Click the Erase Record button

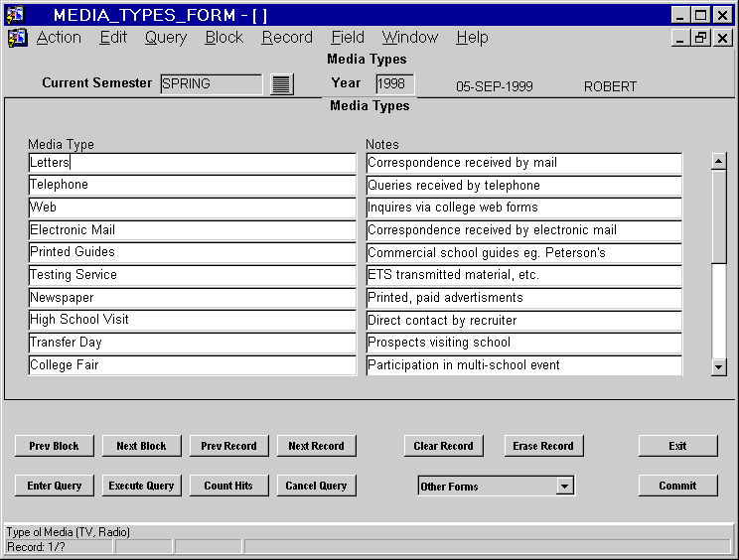pyautogui.click(x=543, y=446)
